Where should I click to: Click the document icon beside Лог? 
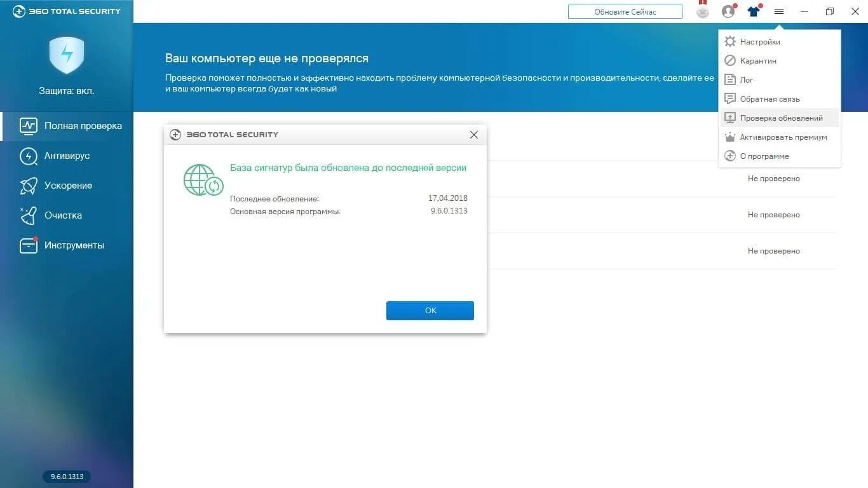[730, 80]
